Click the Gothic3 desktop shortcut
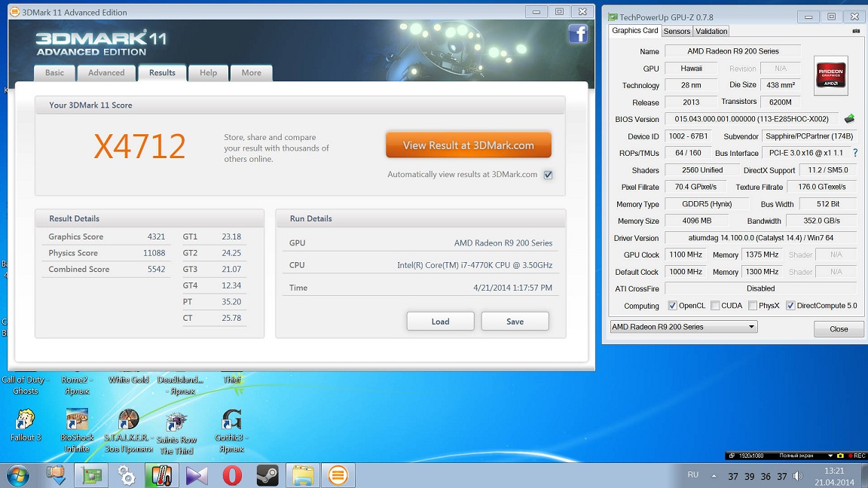Image resolution: width=868 pixels, height=488 pixels. (x=231, y=431)
